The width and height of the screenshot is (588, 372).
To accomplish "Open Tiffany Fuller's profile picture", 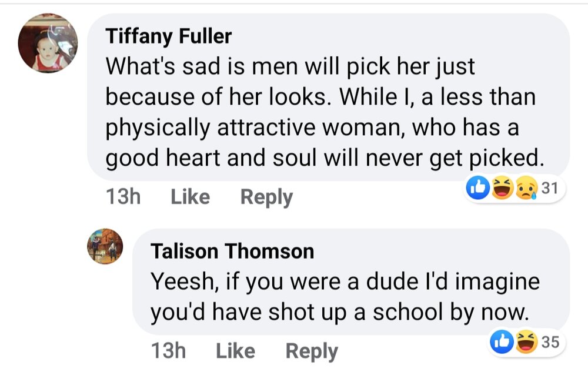I will coord(48,43).
